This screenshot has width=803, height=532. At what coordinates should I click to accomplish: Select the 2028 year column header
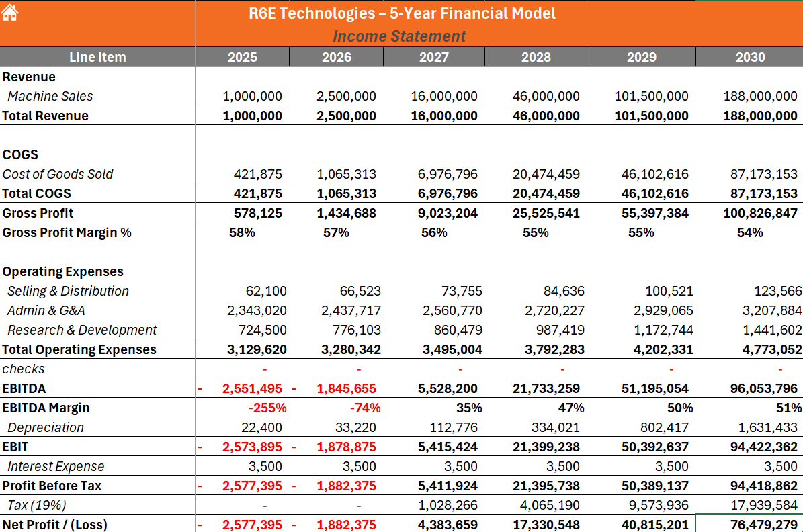(536, 57)
